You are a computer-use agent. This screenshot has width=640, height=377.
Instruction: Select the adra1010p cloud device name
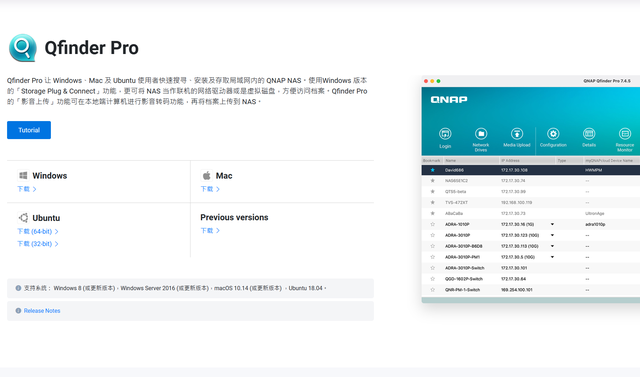[x=595, y=224]
